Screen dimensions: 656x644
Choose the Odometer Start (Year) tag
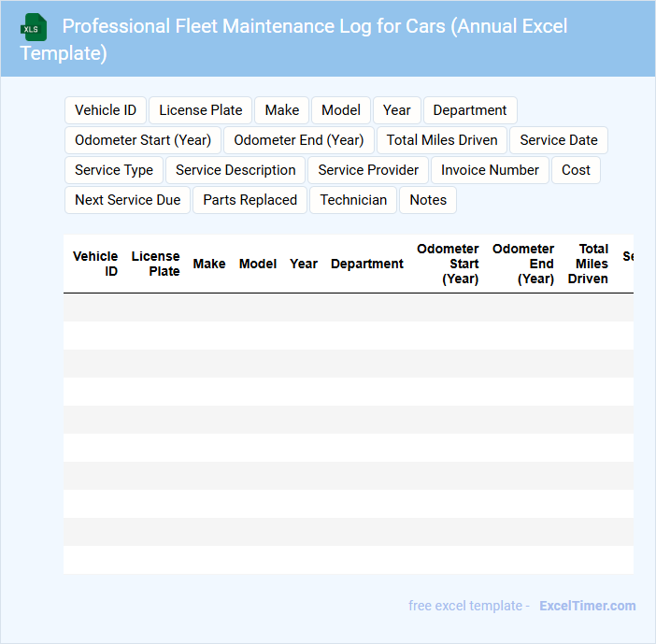click(x=143, y=140)
